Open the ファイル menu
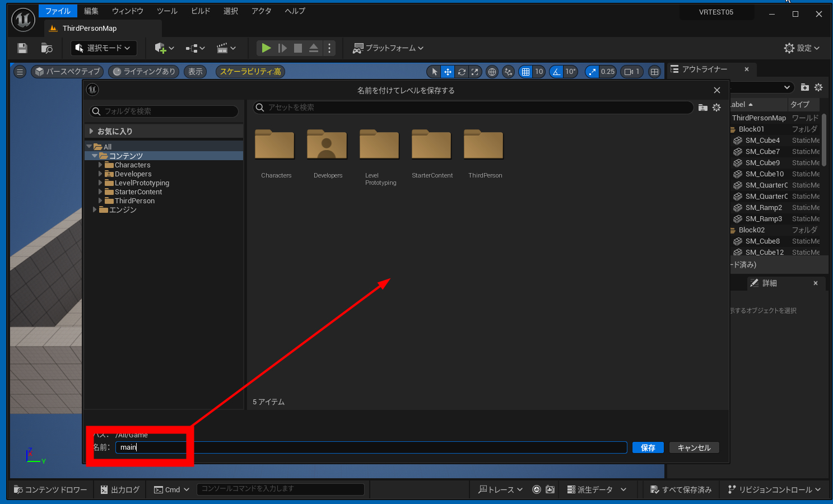The width and height of the screenshot is (833, 504). [58, 11]
